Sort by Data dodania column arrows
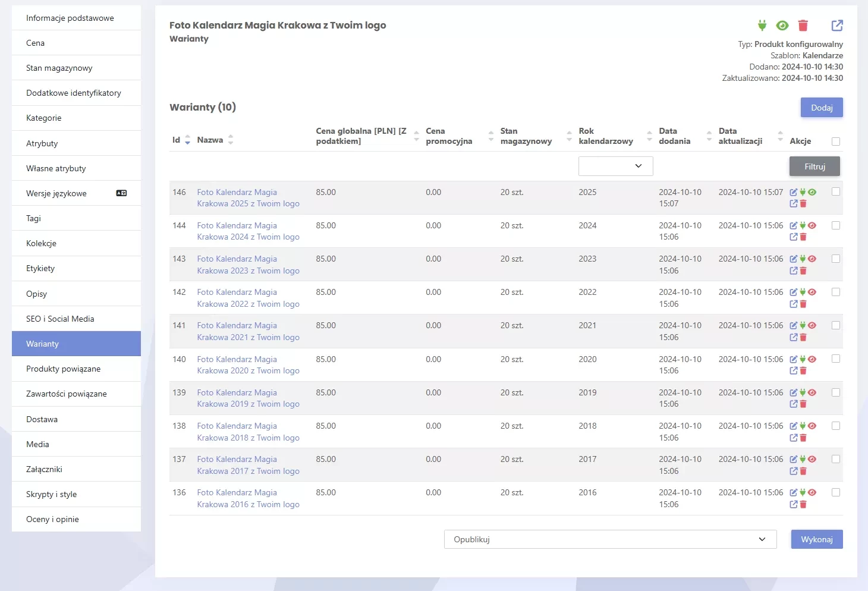 point(709,136)
